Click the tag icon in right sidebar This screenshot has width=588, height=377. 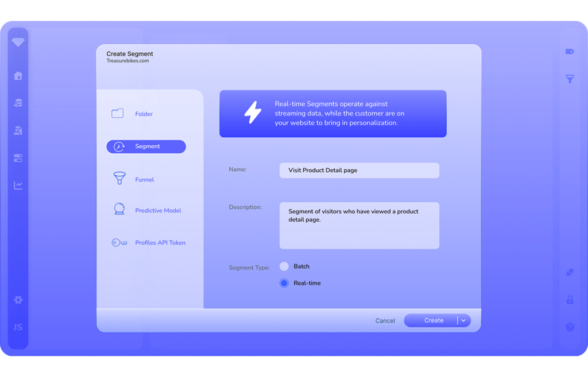coord(570,52)
